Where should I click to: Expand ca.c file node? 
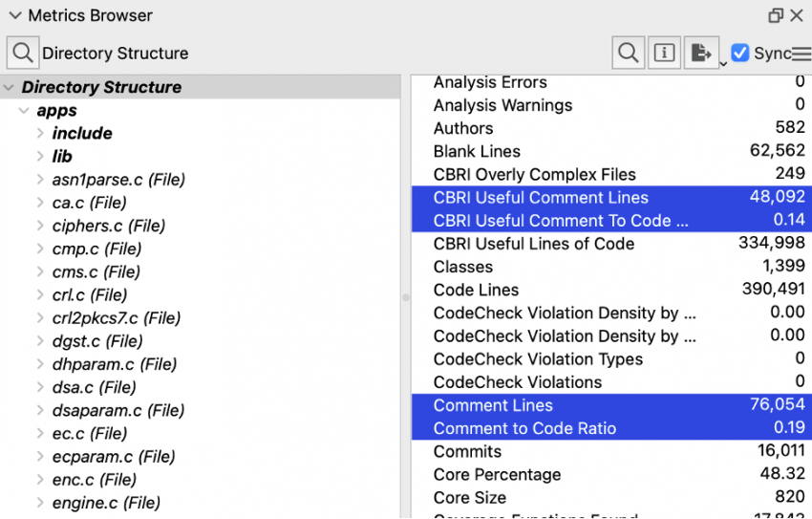click(x=40, y=202)
